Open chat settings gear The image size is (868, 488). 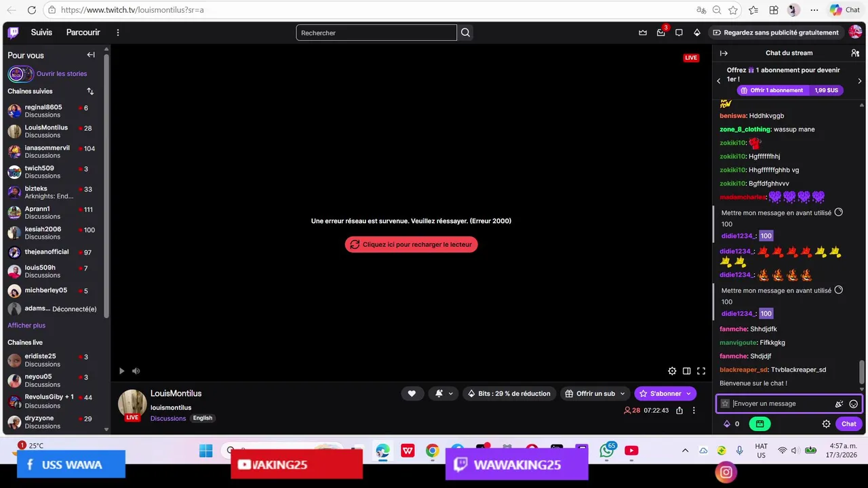coord(826,424)
